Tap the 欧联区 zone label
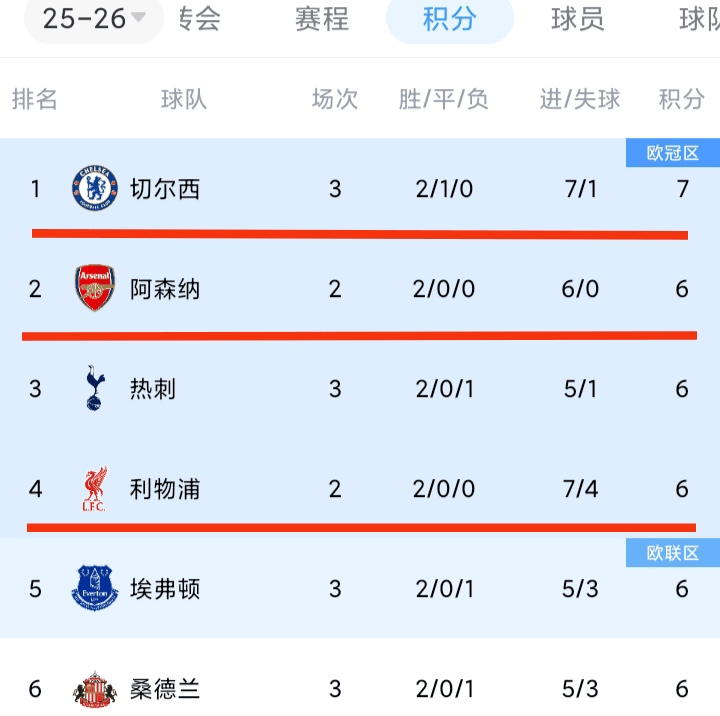 (x=673, y=553)
